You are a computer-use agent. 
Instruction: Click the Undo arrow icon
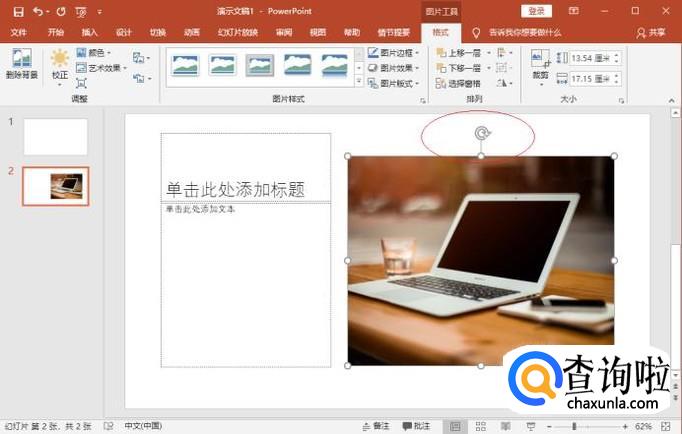tap(38, 11)
